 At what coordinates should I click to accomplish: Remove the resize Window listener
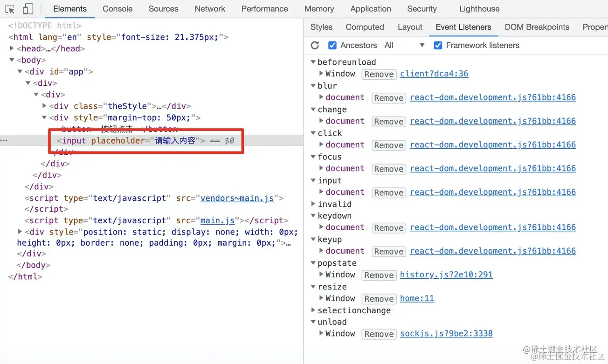[x=379, y=299]
